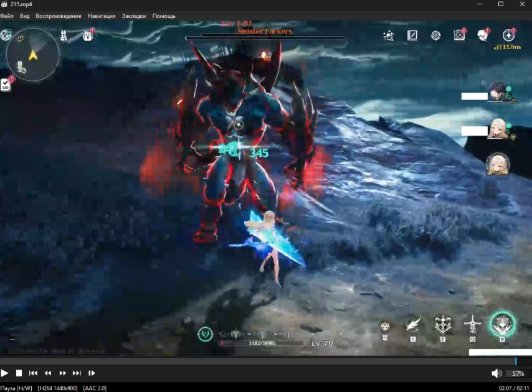Click the small creature skill icon

pos(385,327)
